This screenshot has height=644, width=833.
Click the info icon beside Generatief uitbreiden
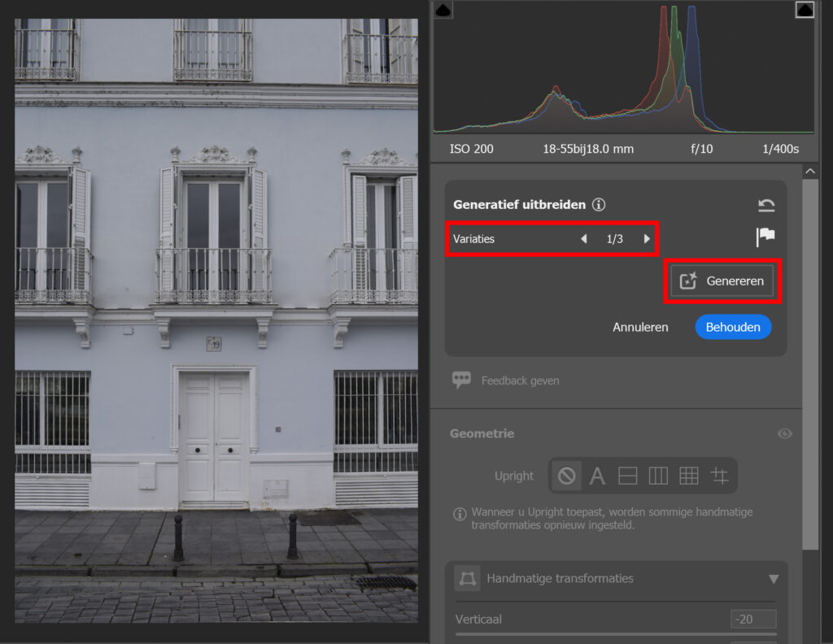tap(599, 205)
